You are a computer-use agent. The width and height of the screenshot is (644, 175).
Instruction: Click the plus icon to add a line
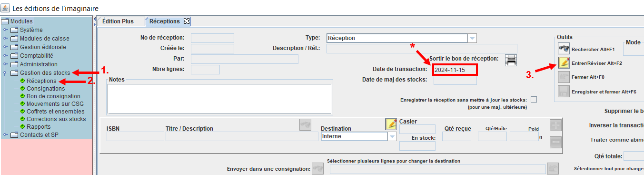(555, 125)
